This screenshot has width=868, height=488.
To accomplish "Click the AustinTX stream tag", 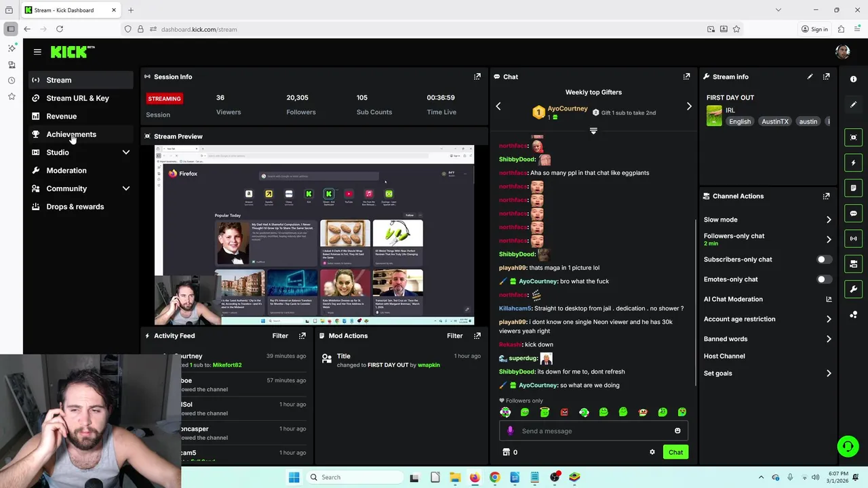I will (774, 121).
